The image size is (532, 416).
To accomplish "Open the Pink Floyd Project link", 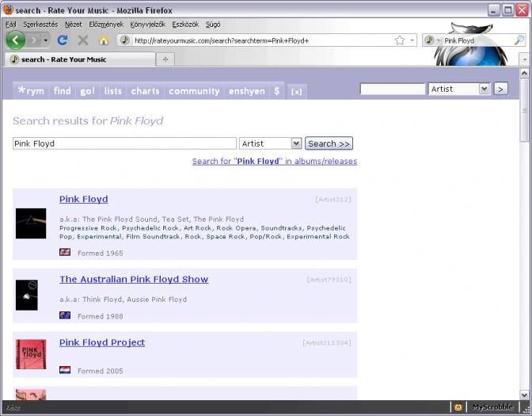I will point(102,342).
